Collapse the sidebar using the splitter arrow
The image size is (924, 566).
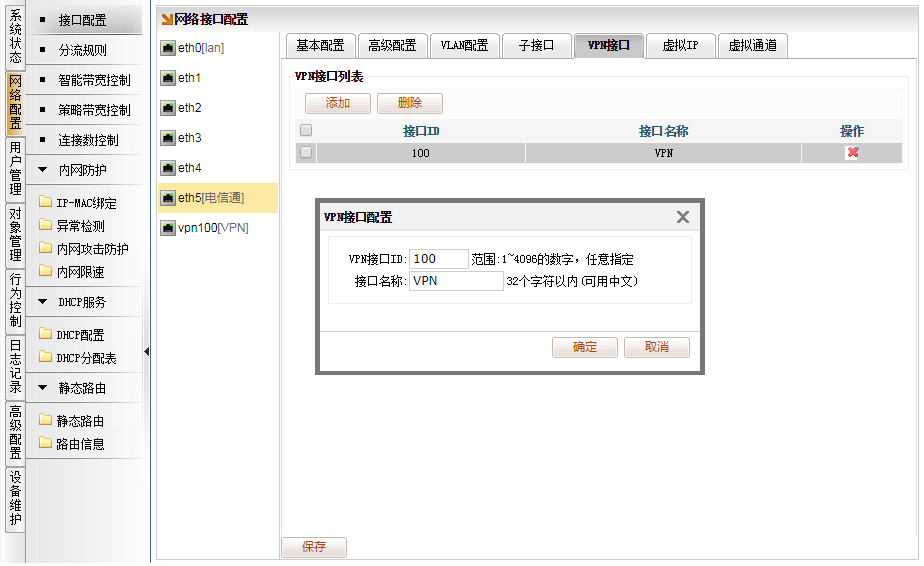tap(147, 351)
